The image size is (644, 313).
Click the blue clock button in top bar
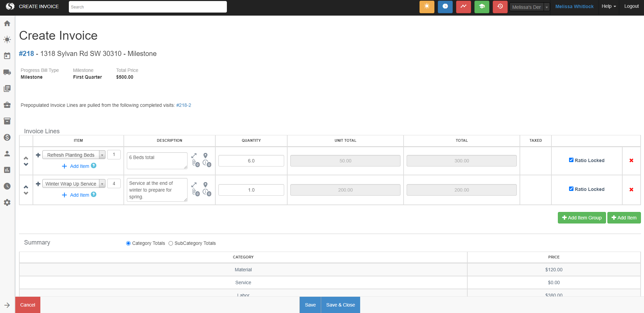click(x=445, y=7)
